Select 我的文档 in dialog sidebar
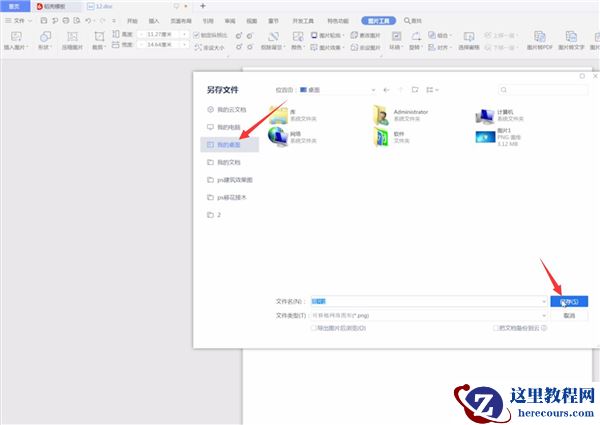Viewport: 600px width, 425px height. click(x=230, y=162)
